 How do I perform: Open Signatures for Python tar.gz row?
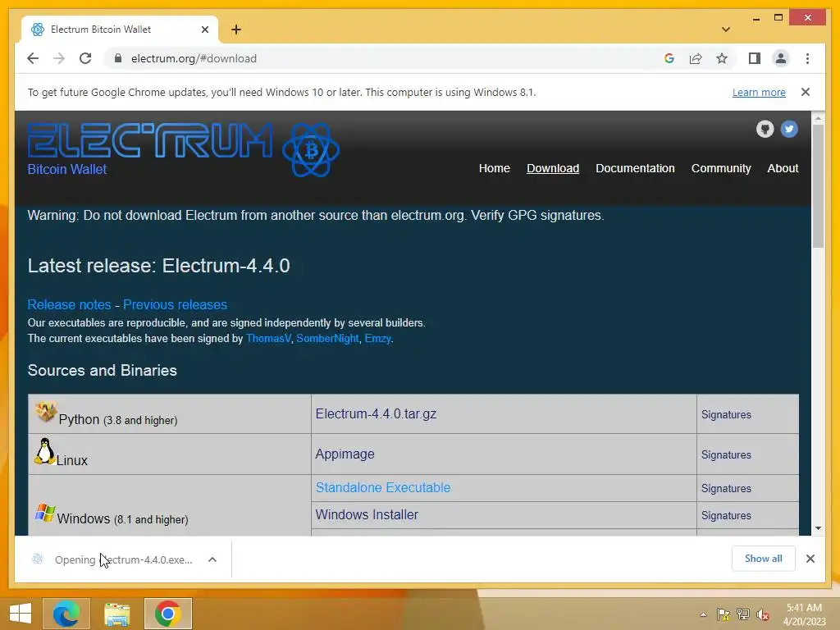726,414
